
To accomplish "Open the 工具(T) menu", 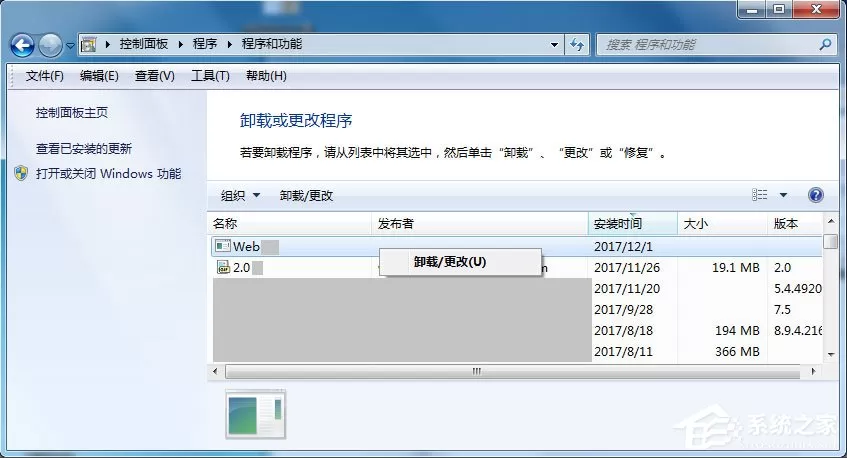I will tap(210, 76).
